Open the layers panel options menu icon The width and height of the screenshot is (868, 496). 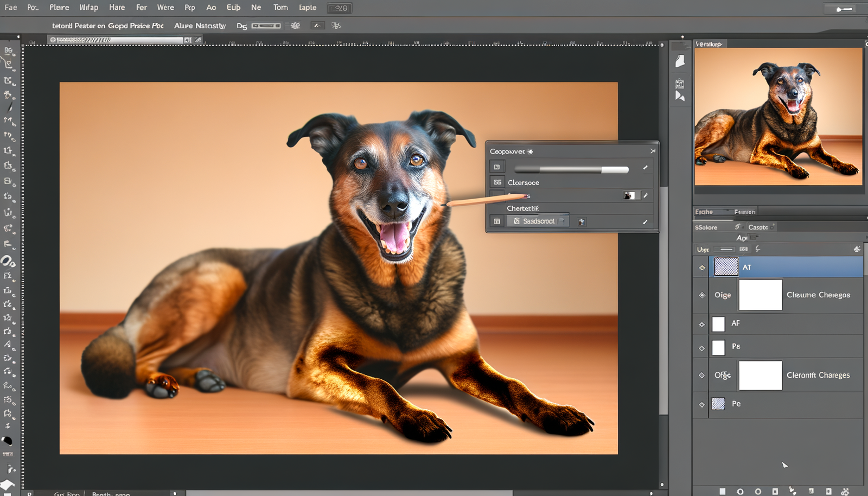coord(857,249)
